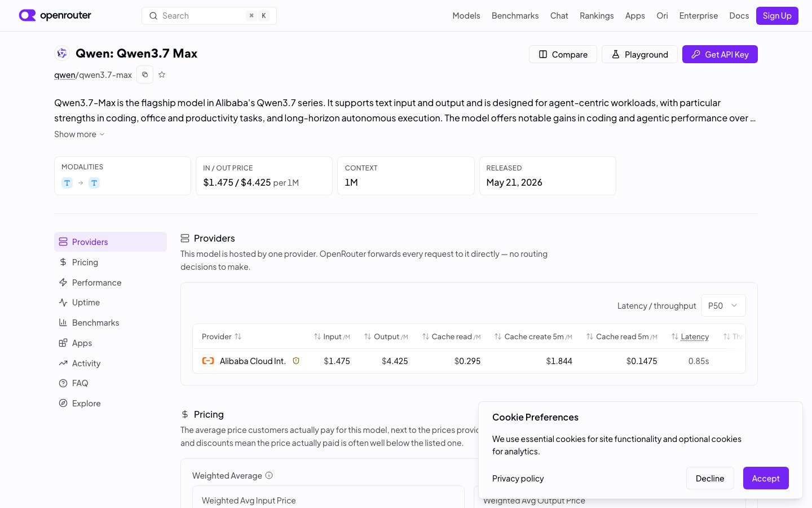This screenshot has width=812, height=508.
Task: Click Weighted Avg Input Price label
Action: (249, 500)
